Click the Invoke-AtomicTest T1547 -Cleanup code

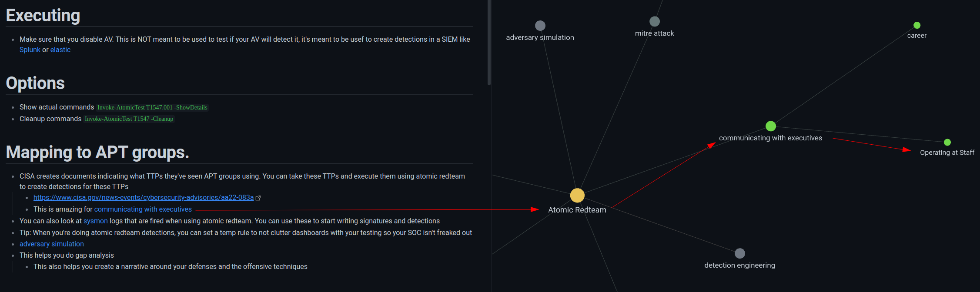pos(129,119)
